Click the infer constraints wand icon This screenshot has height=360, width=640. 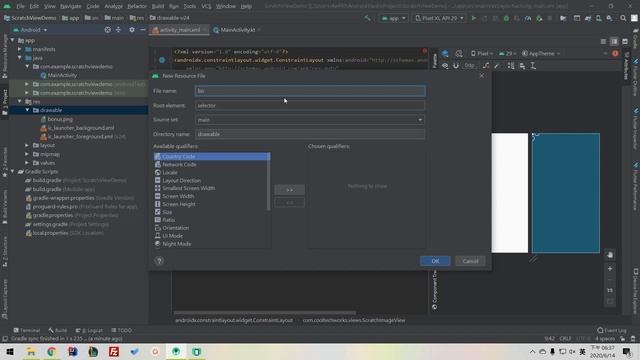point(496,66)
